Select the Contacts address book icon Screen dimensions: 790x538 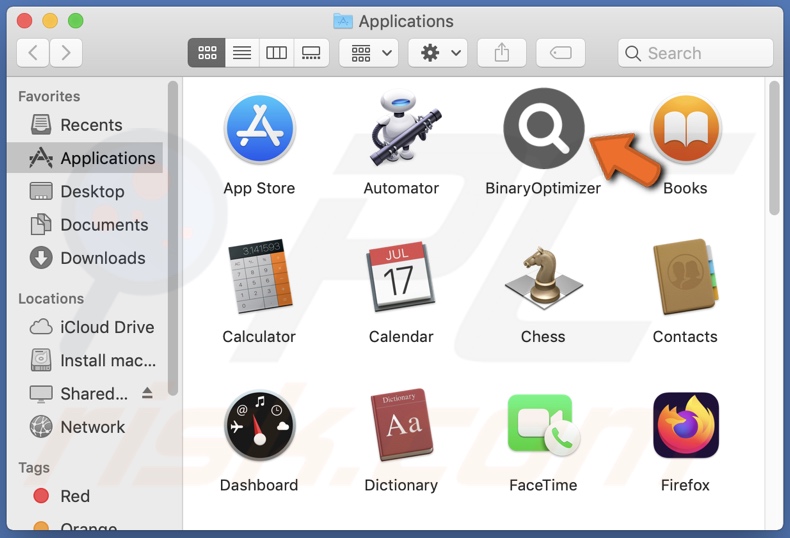pos(685,277)
